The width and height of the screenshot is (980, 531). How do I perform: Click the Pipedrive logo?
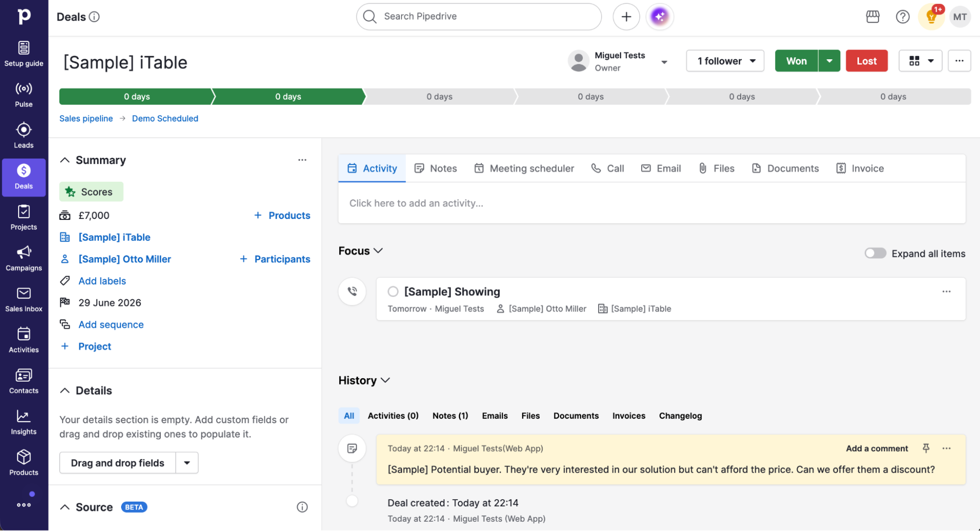[x=24, y=16]
